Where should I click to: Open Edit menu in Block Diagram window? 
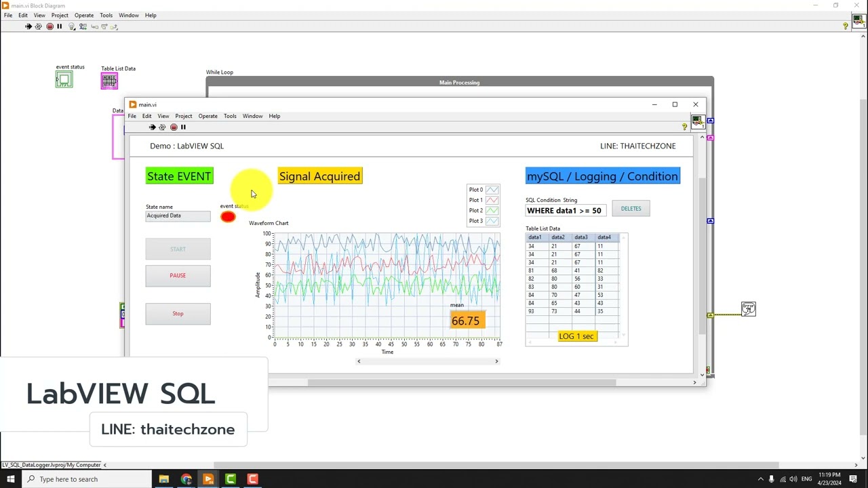click(23, 15)
